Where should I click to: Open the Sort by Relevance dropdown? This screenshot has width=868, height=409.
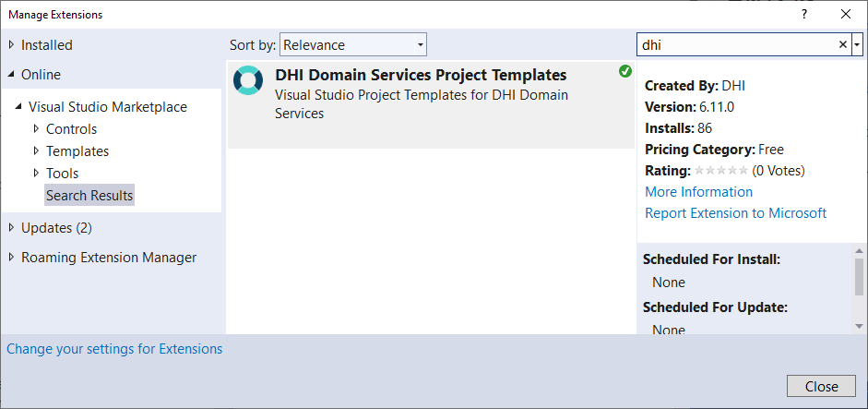[353, 45]
